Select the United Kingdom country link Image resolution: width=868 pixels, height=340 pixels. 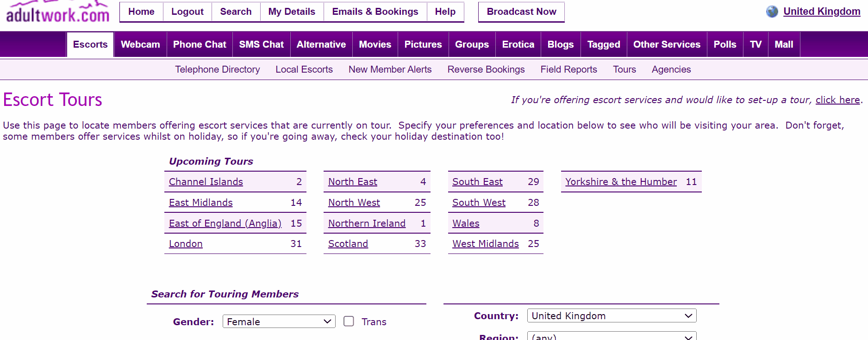pos(821,12)
